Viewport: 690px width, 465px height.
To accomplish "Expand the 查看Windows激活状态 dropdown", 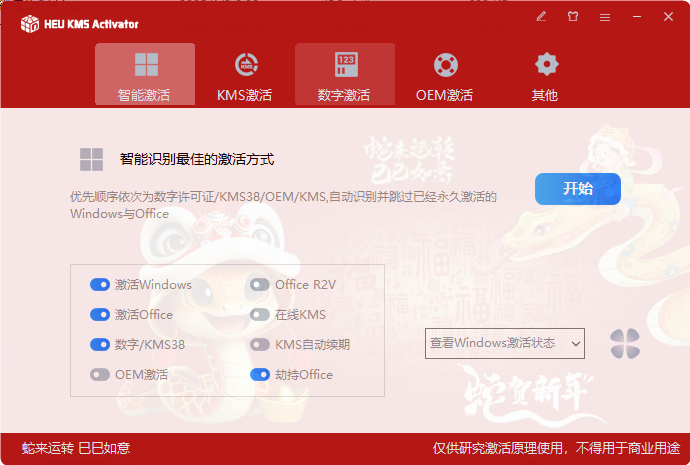I will (x=505, y=343).
